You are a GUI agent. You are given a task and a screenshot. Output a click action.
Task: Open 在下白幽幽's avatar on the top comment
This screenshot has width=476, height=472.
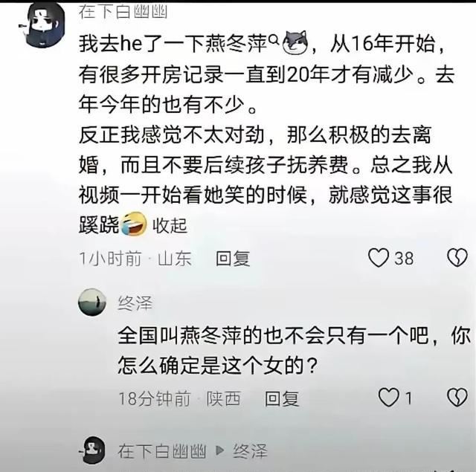(43, 25)
